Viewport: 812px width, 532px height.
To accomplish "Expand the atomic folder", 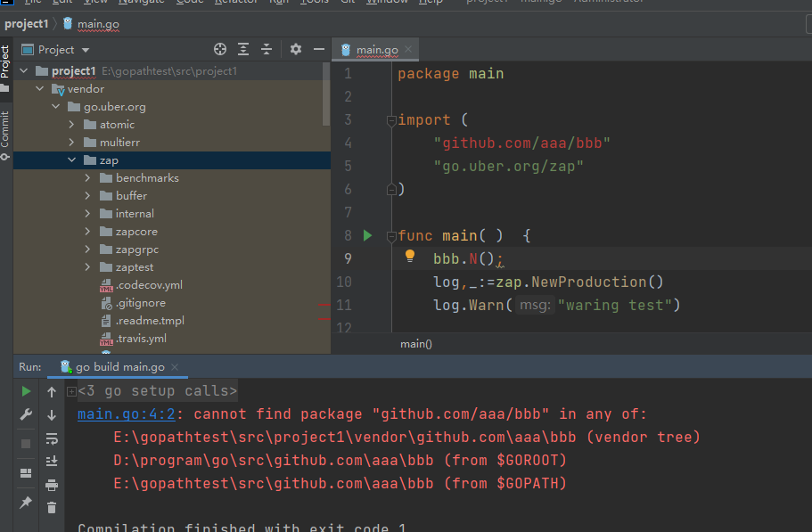I will pyautogui.click(x=72, y=125).
